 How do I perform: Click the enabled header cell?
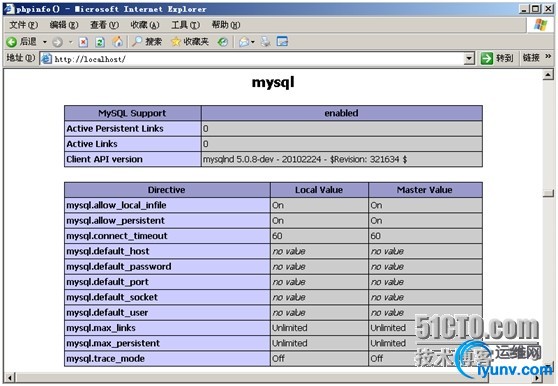click(342, 113)
